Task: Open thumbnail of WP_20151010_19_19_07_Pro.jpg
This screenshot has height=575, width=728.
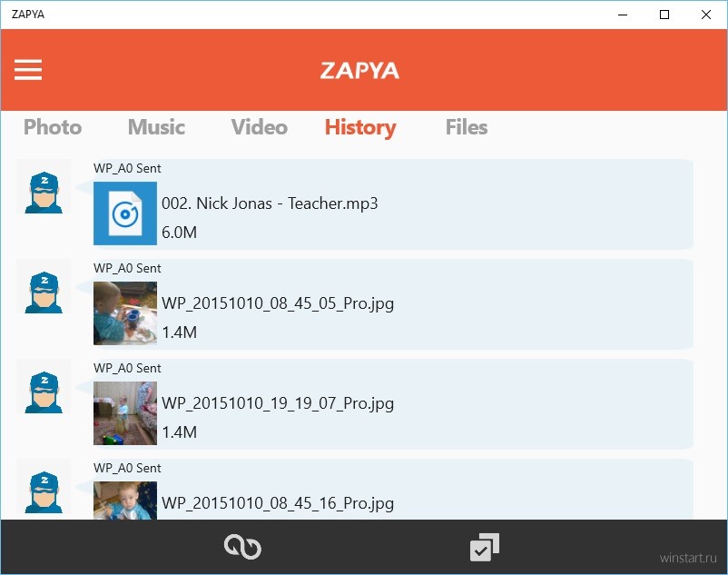Action: click(125, 413)
